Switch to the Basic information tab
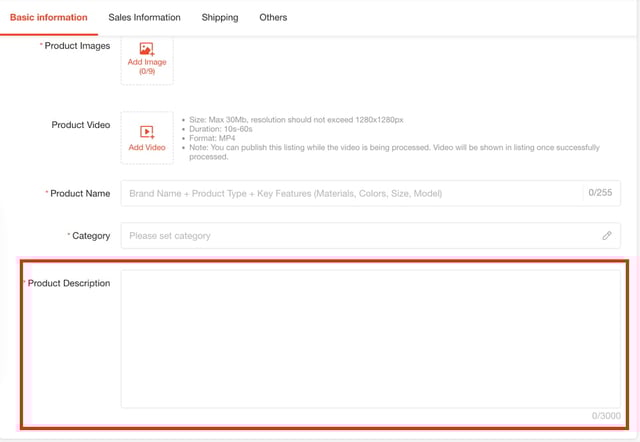 coord(48,17)
